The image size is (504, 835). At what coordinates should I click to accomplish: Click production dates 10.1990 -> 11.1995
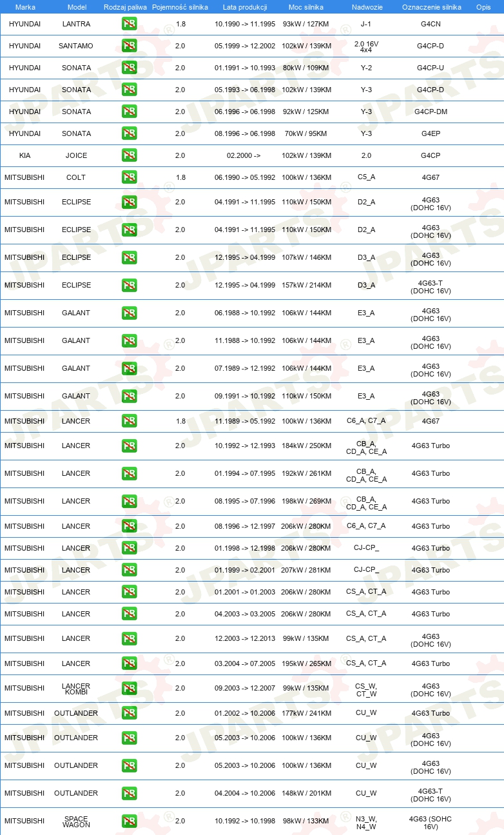pos(245,24)
